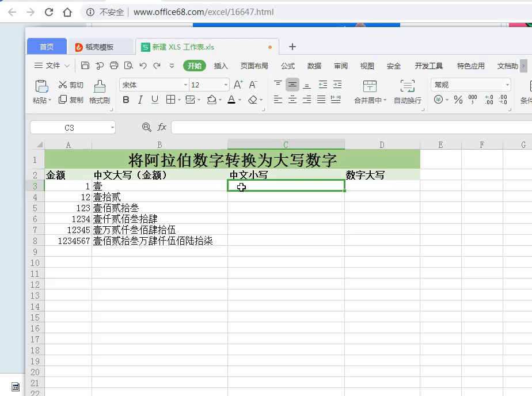Undo the last action
This screenshot has height=396, width=532.
(143, 66)
